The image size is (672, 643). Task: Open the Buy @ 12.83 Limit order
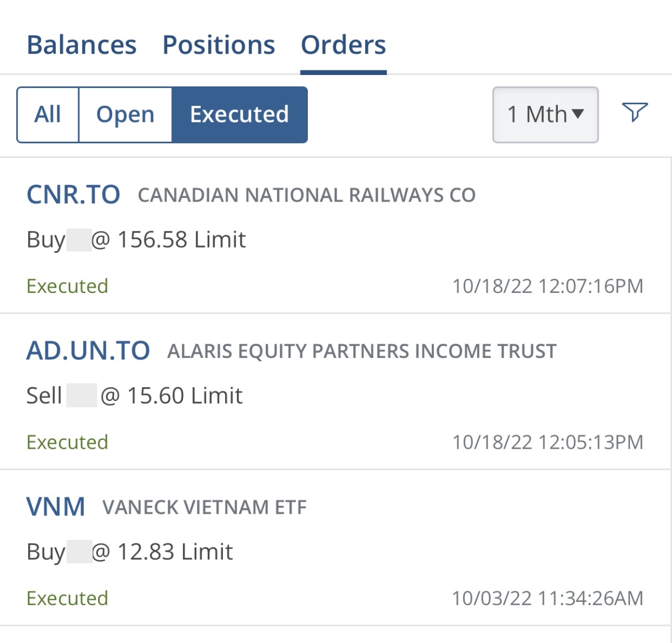[x=130, y=552]
